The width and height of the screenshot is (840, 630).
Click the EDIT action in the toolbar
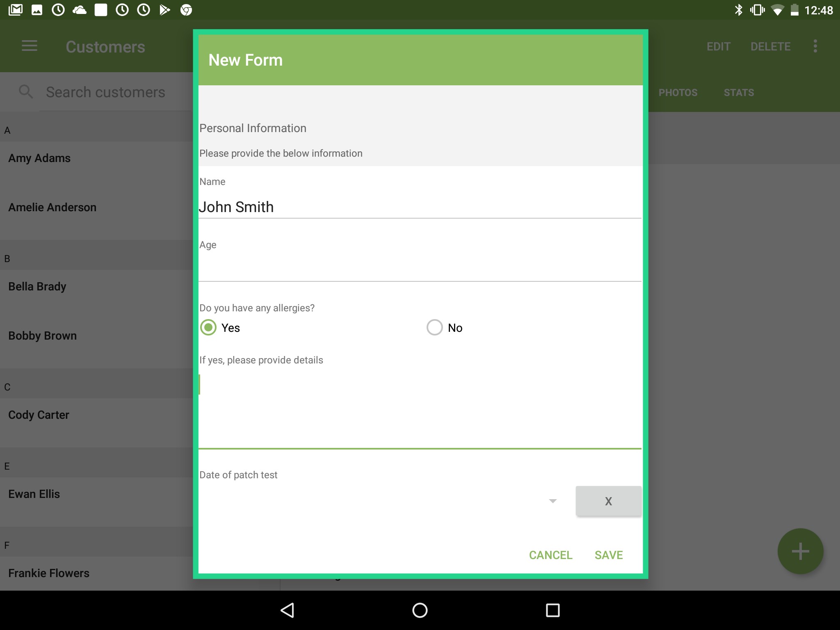[718, 46]
